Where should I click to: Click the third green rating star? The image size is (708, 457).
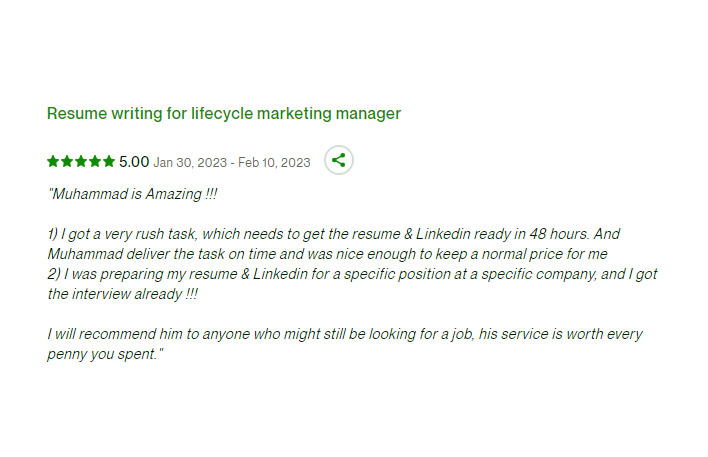81,161
